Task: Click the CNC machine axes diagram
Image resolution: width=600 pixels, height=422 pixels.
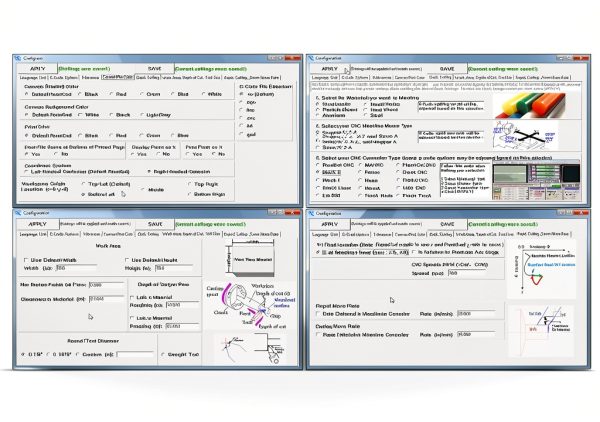Action: coord(524,136)
